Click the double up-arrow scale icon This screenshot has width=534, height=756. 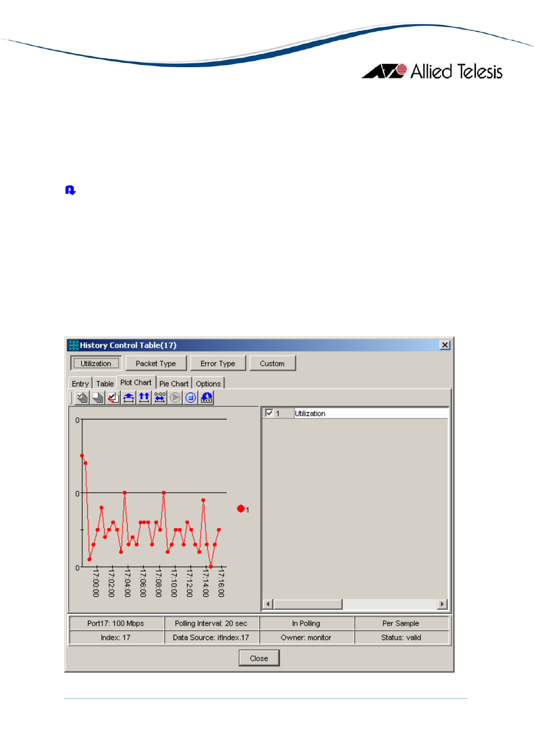[144, 398]
